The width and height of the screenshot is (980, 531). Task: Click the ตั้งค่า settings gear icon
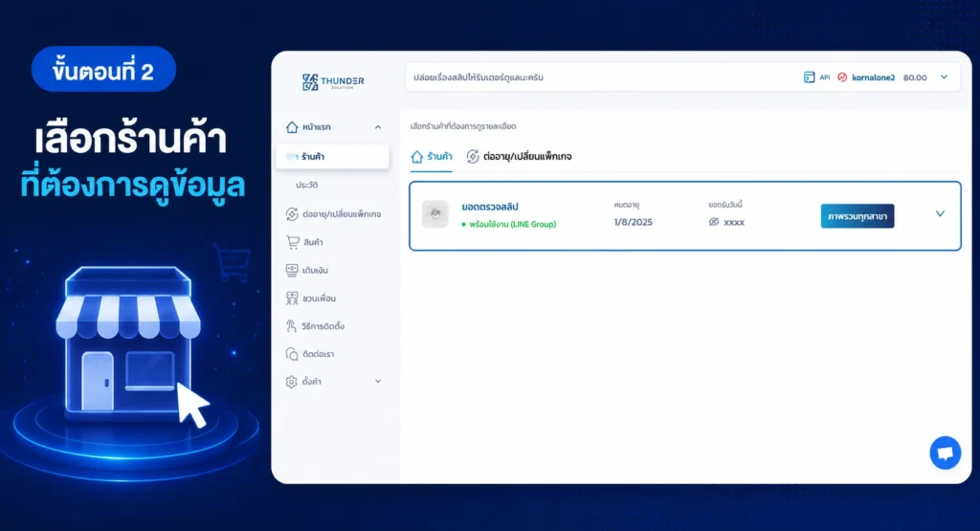(x=291, y=382)
